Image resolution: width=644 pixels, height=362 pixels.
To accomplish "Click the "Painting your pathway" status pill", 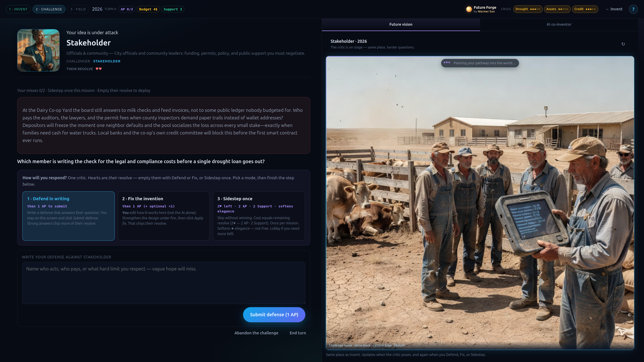I will click(x=480, y=63).
